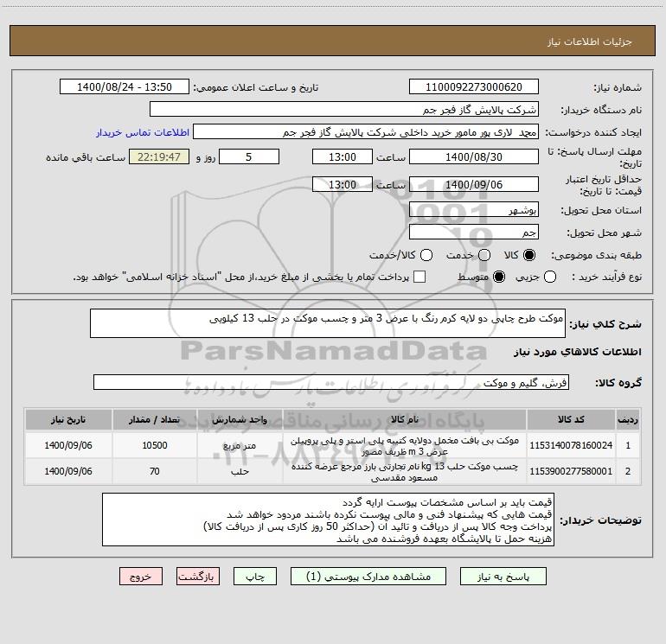Select item code 1153900277580001
This screenshot has width=666, height=644.
[x=571, y=471]
